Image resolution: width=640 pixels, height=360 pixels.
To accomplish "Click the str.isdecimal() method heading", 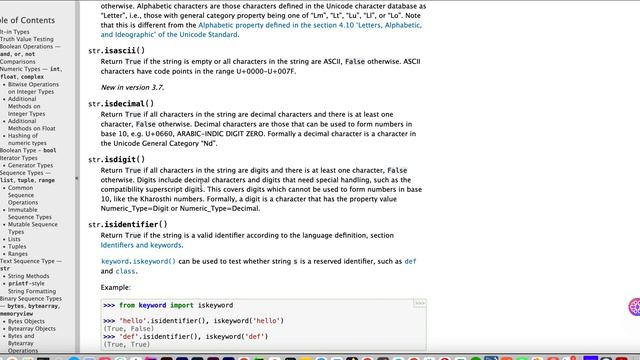I will click(121, 103).
